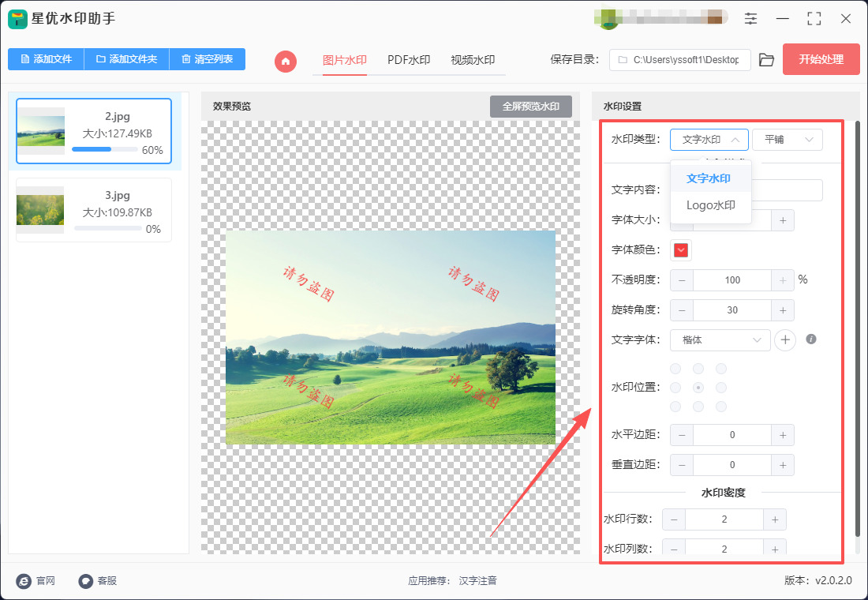
Task: Decrease 水平边距 with minus button
Action: tap(682, 435)
